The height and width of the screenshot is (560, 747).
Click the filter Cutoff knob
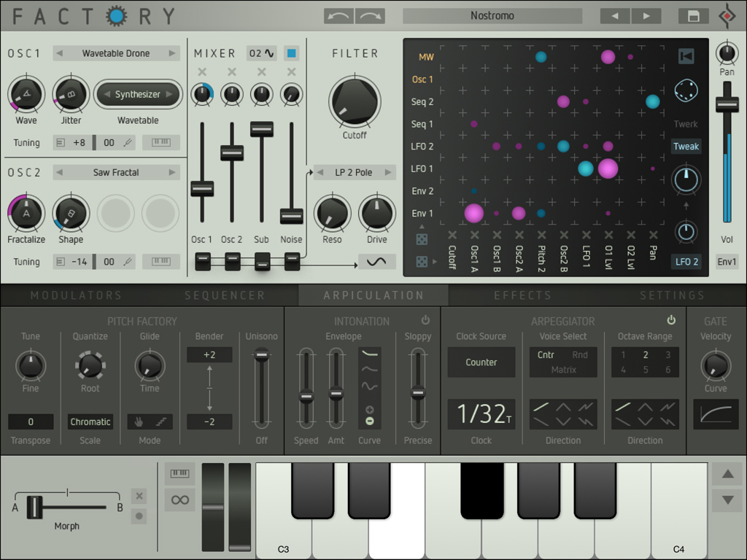click(355, 101)
